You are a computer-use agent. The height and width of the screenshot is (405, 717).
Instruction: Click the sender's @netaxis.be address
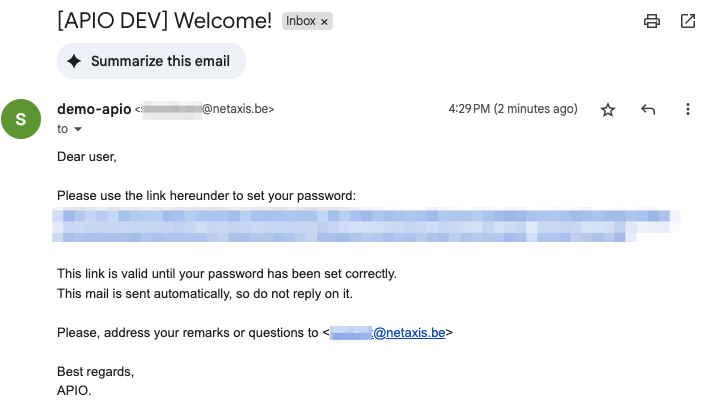coord(204,109)
